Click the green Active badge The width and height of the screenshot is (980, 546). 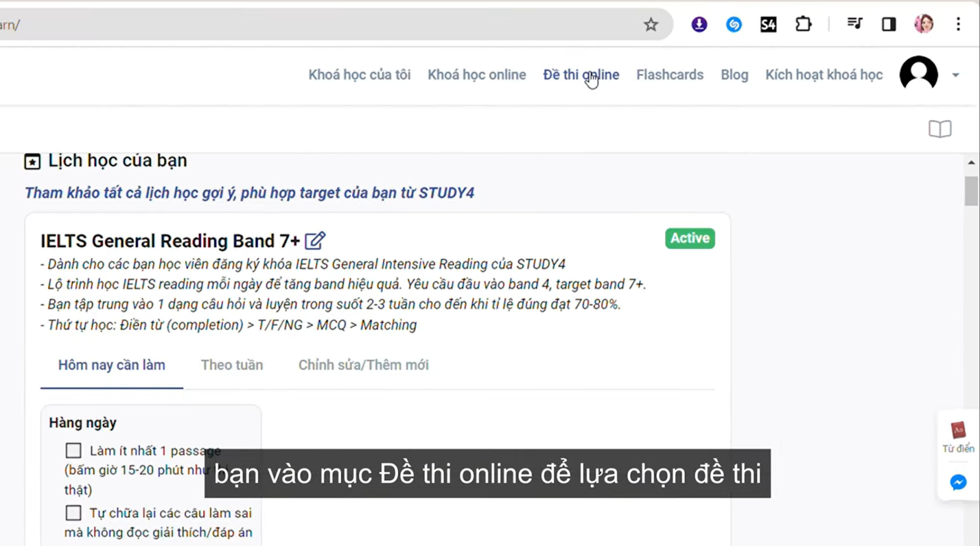click(x=690, y=238)
